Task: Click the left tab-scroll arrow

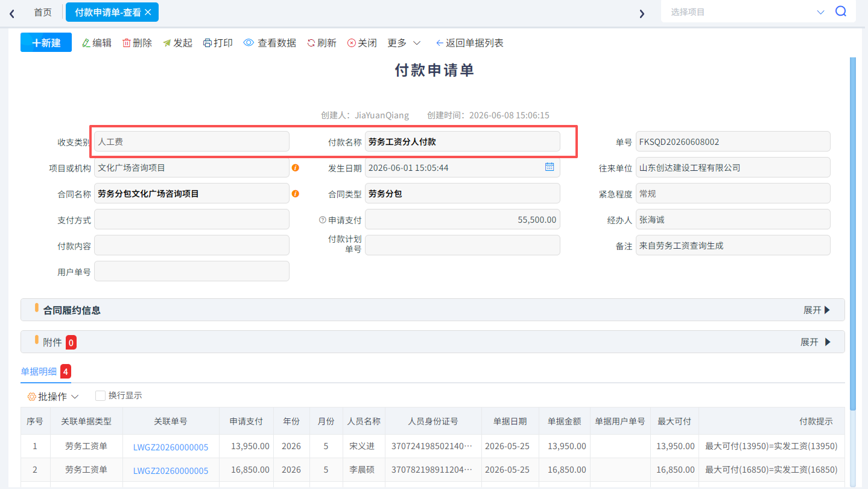Action: click(x=12, y=13)
